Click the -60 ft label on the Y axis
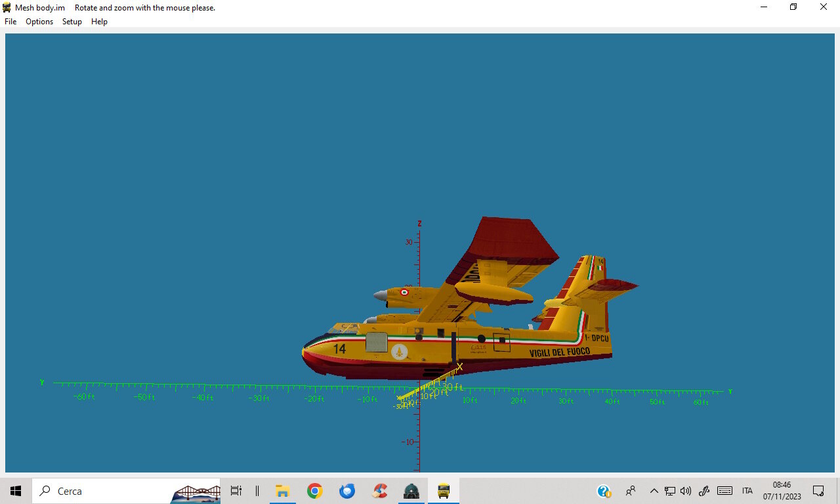Viewport: 840px width, 504px height. pyautogui.click(x=84, y=397)
